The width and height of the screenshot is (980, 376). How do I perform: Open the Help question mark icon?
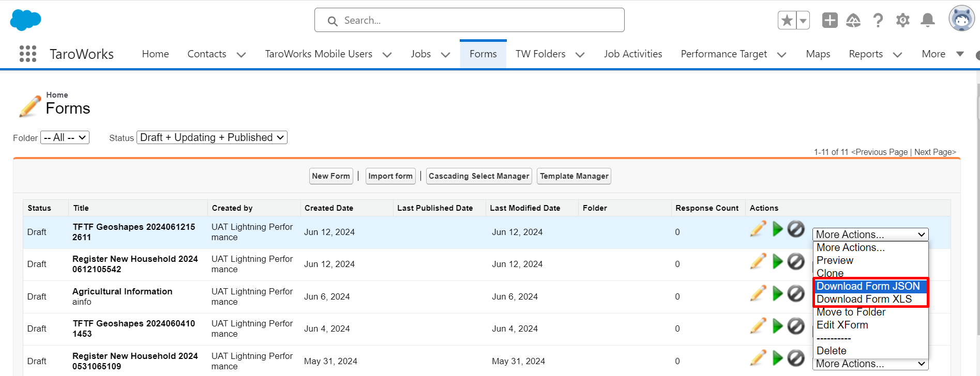click(878, 21)
